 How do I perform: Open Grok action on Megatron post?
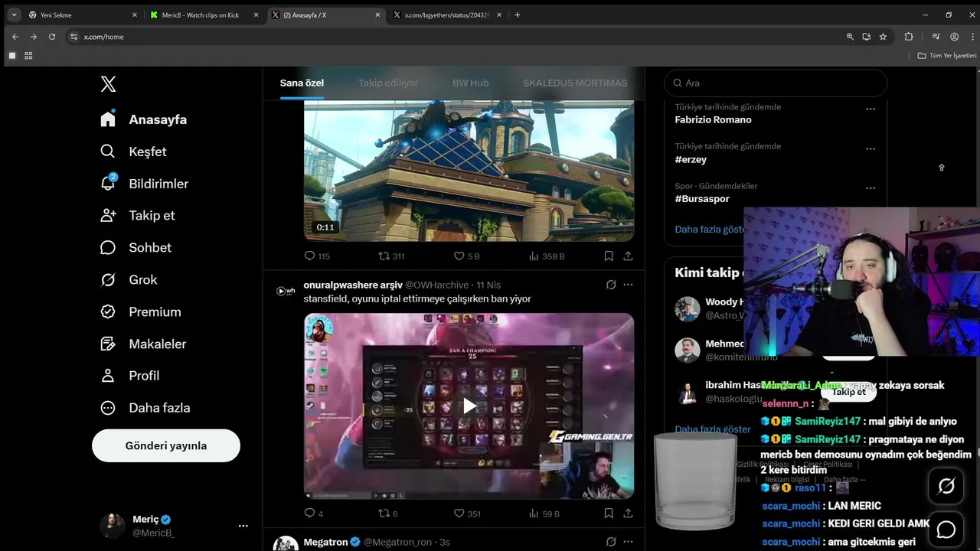point(611,542)
